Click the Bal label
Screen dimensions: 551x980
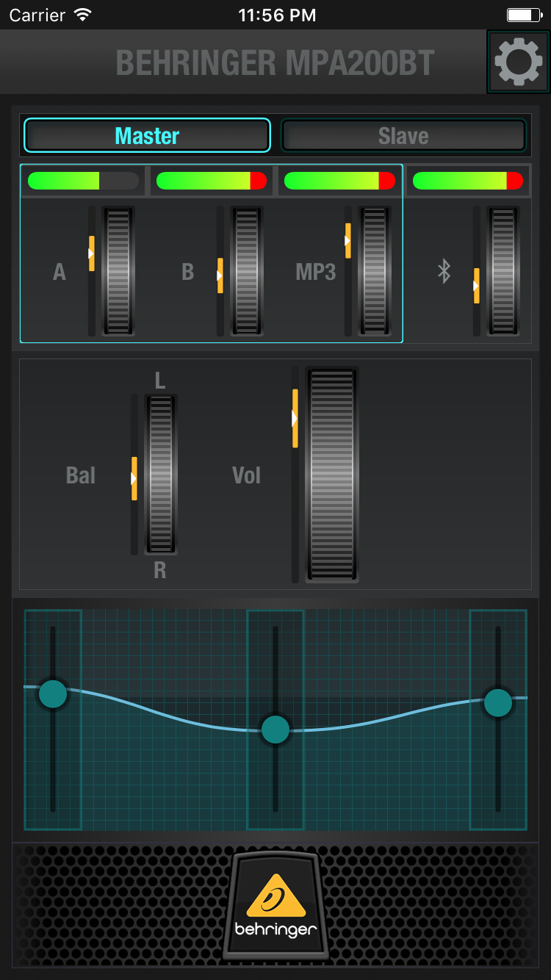[x=81, y=475]
